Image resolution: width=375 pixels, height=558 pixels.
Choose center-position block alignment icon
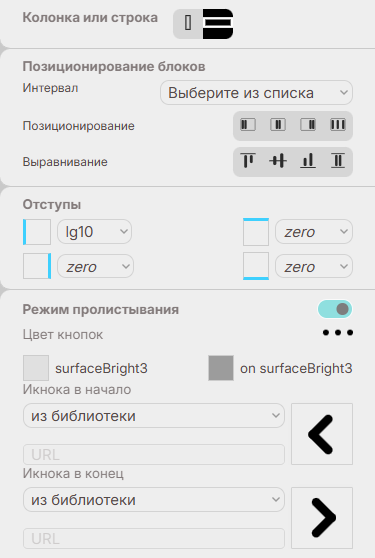[x=278, y=125]
